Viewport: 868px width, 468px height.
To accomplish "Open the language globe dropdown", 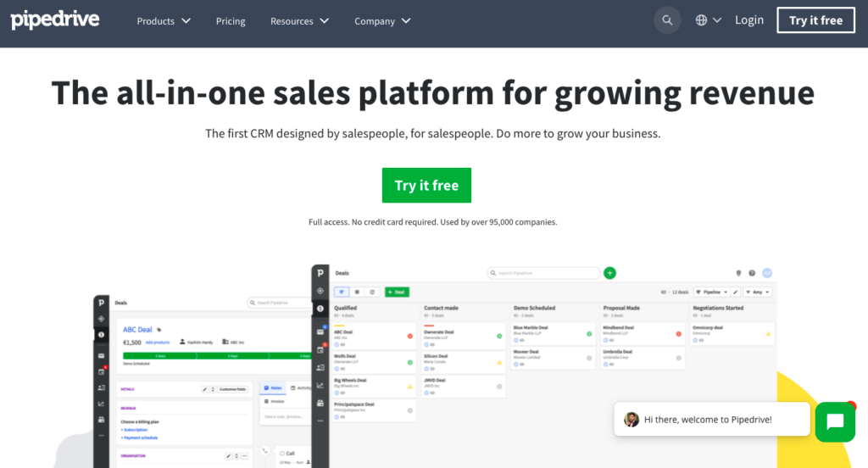I will point(709,20).
